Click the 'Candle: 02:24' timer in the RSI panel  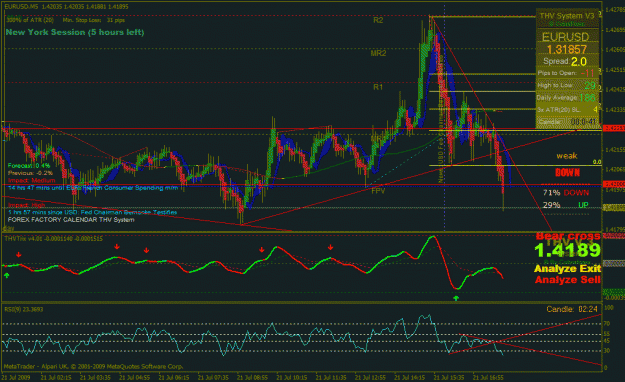572,309
